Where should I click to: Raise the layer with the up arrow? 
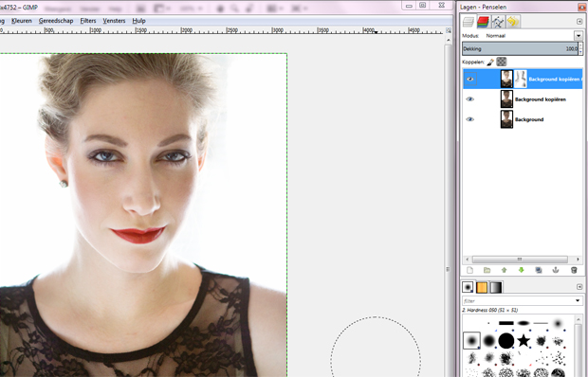(x=504, y=270)
